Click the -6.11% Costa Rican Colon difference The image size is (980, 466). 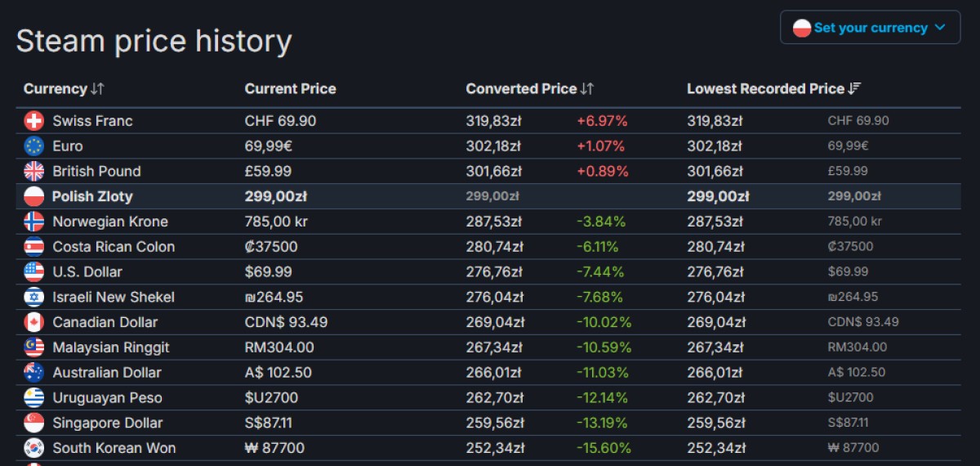pos(598,247)
